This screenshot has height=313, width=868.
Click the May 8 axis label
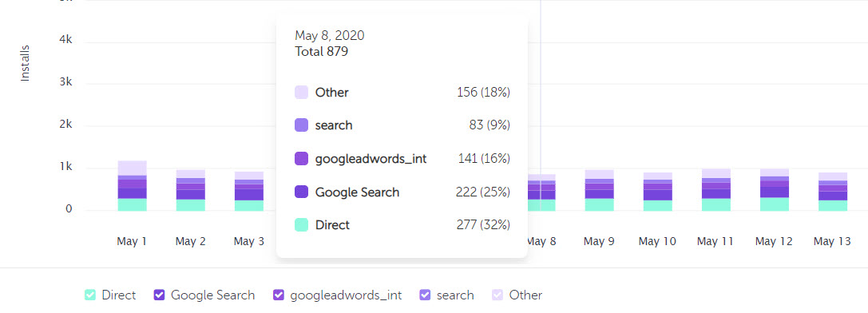click(541, 242)
